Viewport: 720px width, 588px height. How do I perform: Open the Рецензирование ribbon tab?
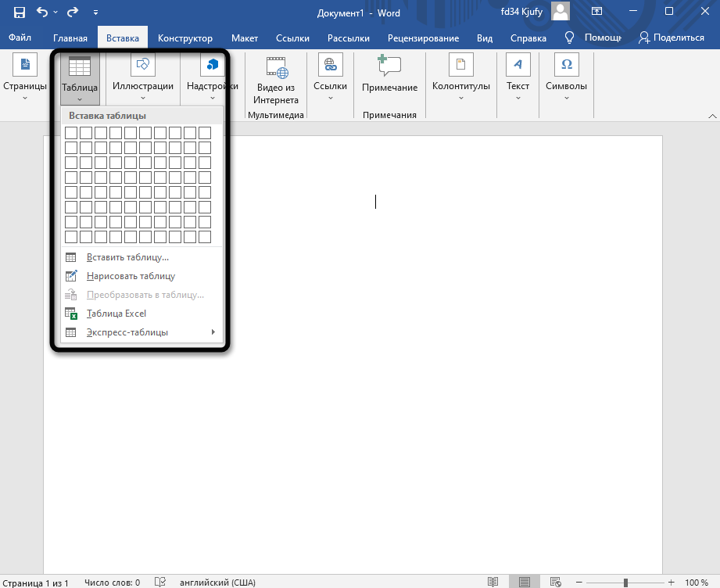point(423,38)
